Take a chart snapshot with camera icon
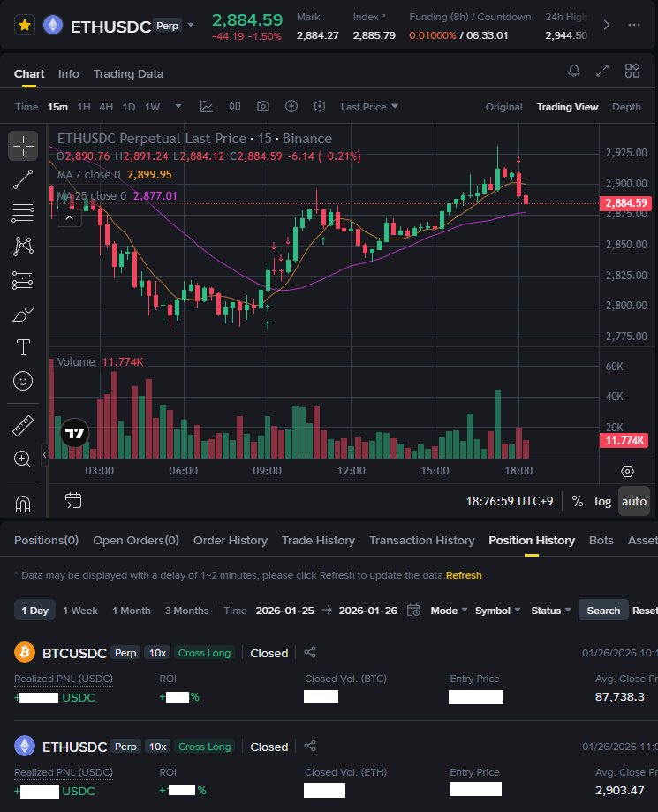The width and height of the screenshot is (658, 812). point(263,107)
